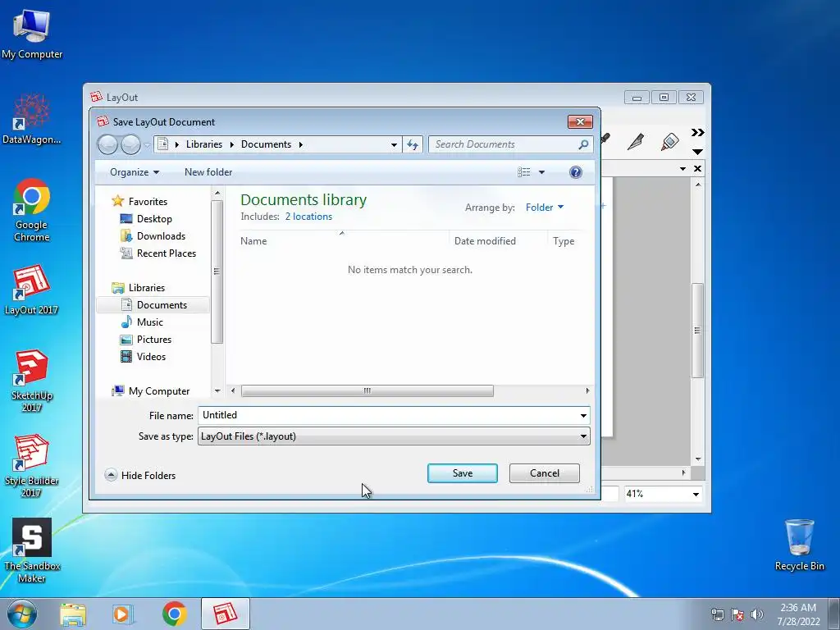
Task: Open LayOut 2017 desktop shortcut
Action: pyautogui.click(x=31, y=290)
